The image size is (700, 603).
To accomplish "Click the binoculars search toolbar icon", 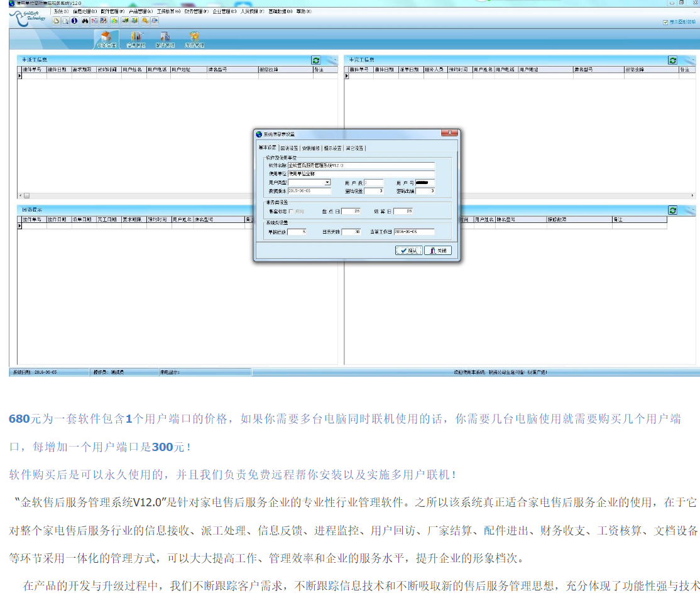I will pos(85,21).
